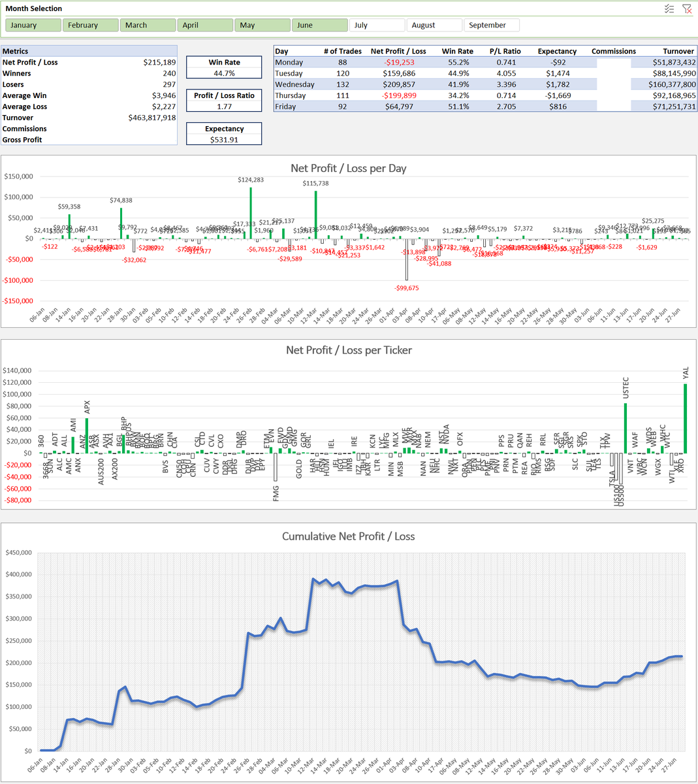Click the $115,738 data label

(315, 184)
